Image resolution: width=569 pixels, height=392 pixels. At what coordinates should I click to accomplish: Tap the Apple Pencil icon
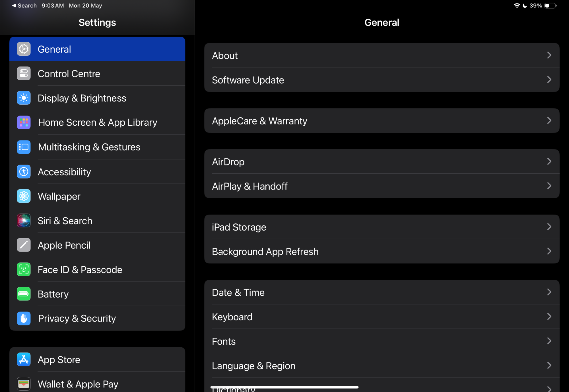tap(24, 245)
